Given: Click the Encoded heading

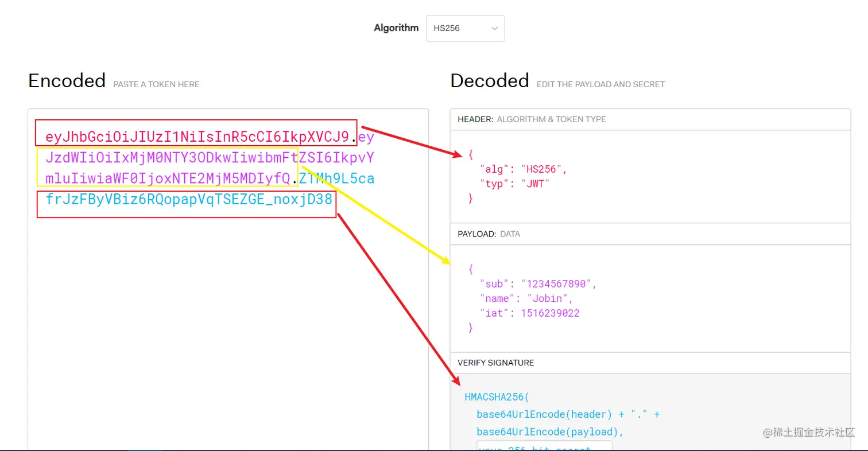Looking at the screenshot, I should (67, 80).
